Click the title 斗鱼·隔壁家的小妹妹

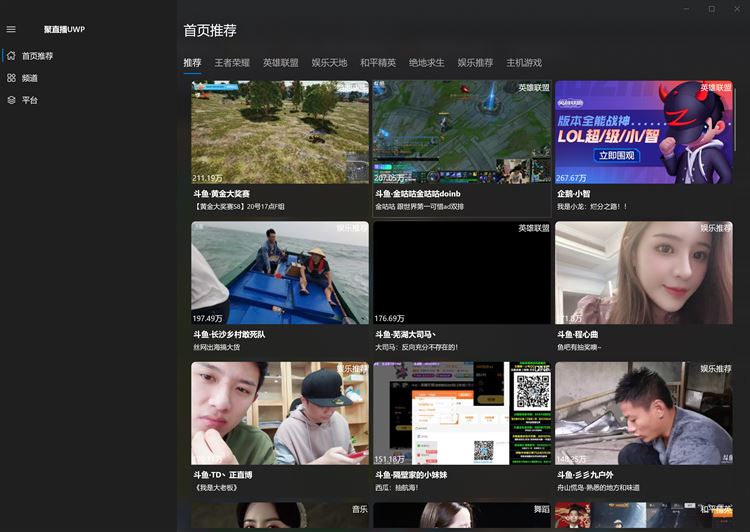coord(411,475)
